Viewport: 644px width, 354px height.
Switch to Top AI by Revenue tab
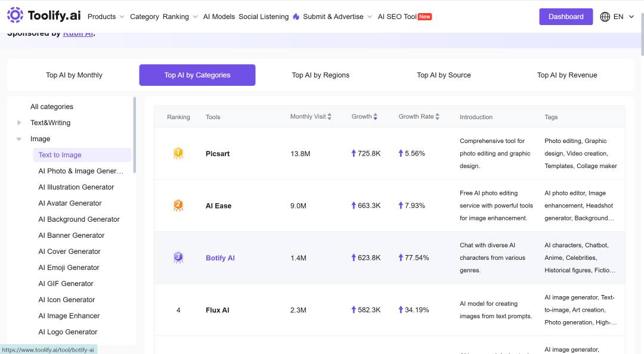(x=567, y=75)
